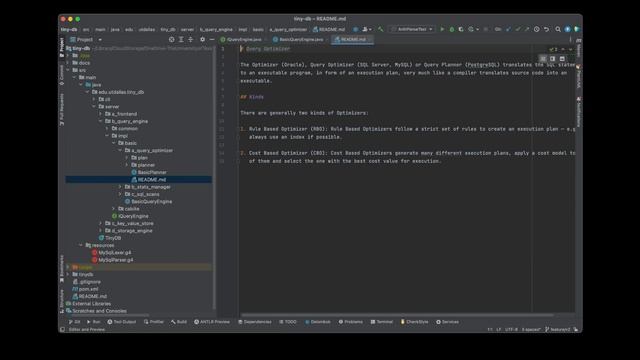This screenshot has height=360, width=640.
Task: Click a_query_optimizer breadcrumb in navigation bar
Action: [x=288, y=29]
